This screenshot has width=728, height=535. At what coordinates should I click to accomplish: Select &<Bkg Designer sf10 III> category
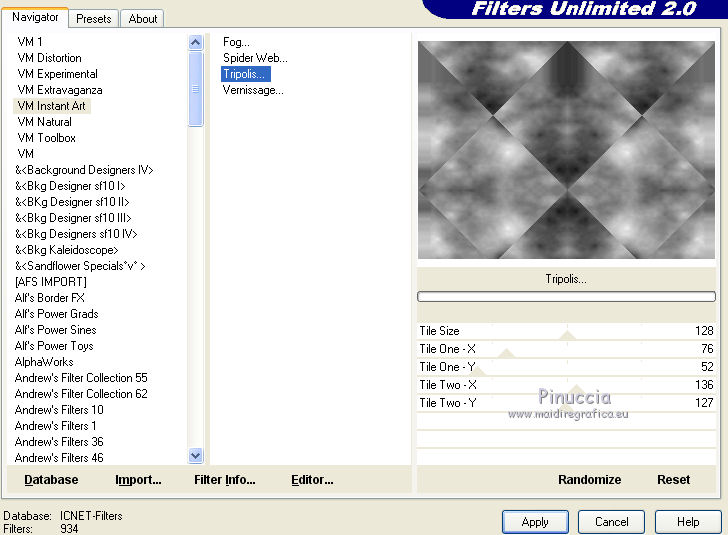73,218
